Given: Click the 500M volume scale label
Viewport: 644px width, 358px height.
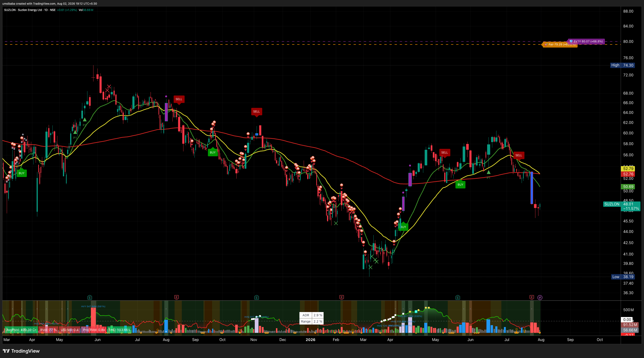Looking at the screenshot, I should pyautogui.click(x=628, y=310).
